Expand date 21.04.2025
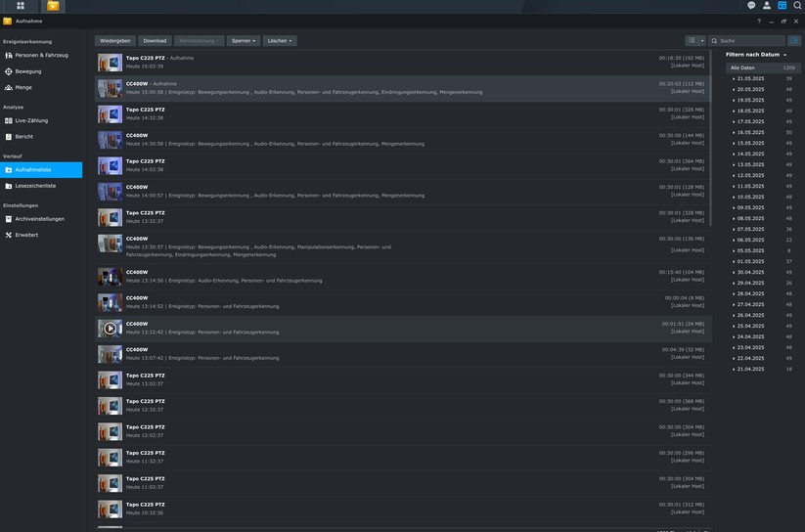This screenshot has height=532, width=805. pos(734,369)
